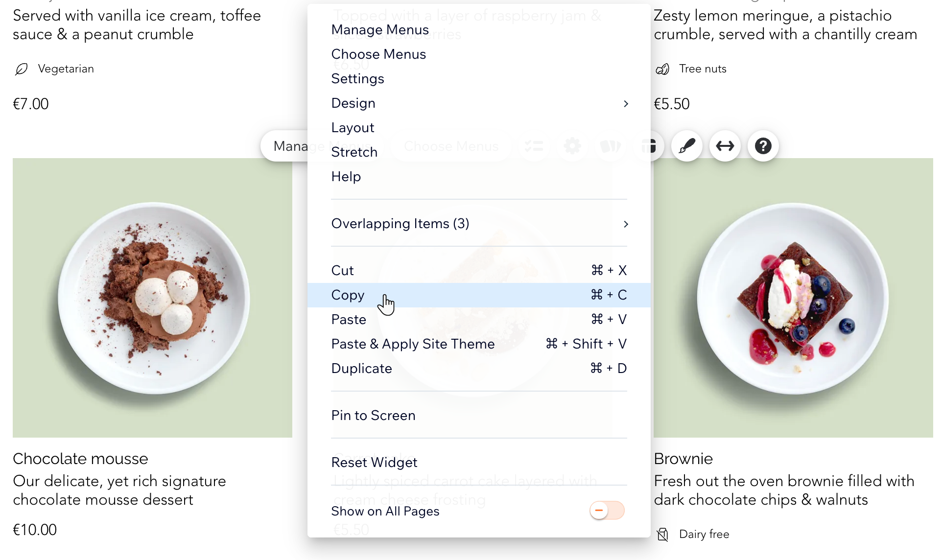
Task: Expand Choose Menus dropdown
Action: tap(378, 54)
